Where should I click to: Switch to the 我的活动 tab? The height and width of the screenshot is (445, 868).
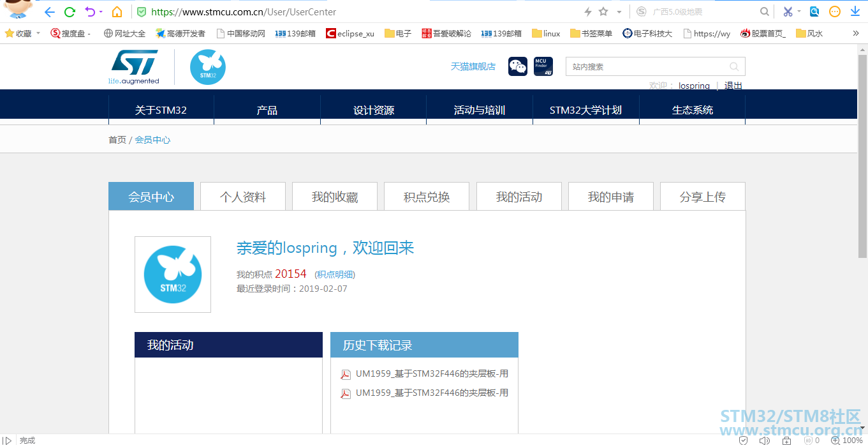519,197
